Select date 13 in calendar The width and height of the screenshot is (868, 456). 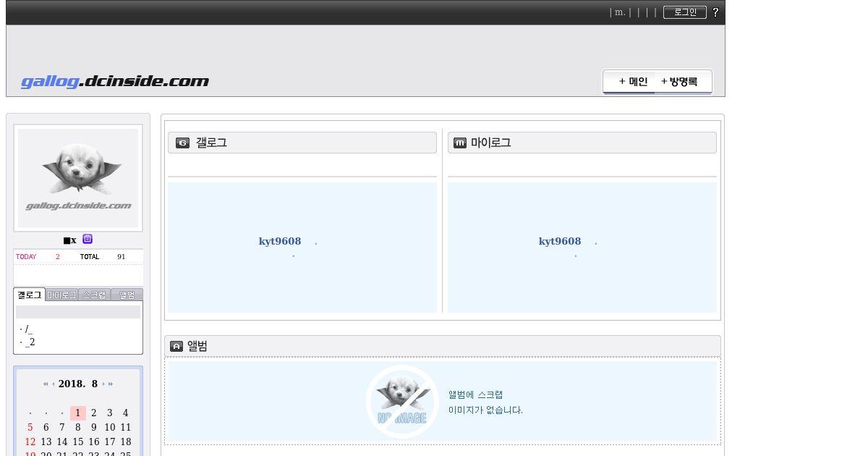tap(46, 442)
